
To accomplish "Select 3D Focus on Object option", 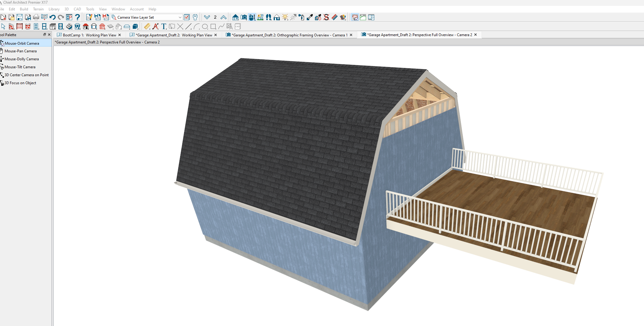I will [x=20, y=83].
